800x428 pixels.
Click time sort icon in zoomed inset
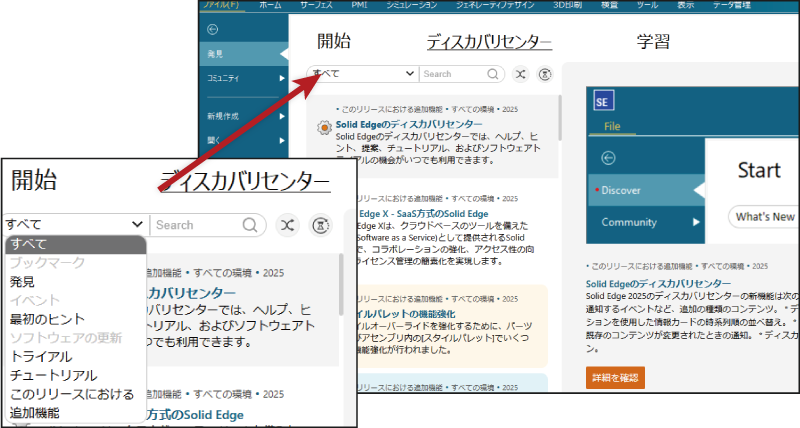point(321,225)
